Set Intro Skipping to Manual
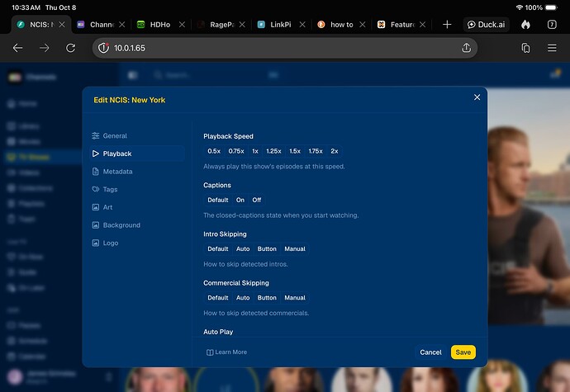 coord(295,249)
